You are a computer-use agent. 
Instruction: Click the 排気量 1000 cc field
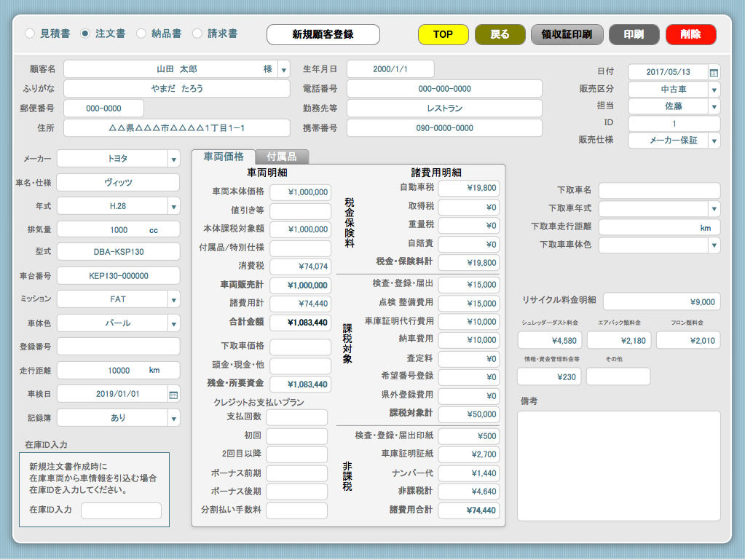(118, 230)
